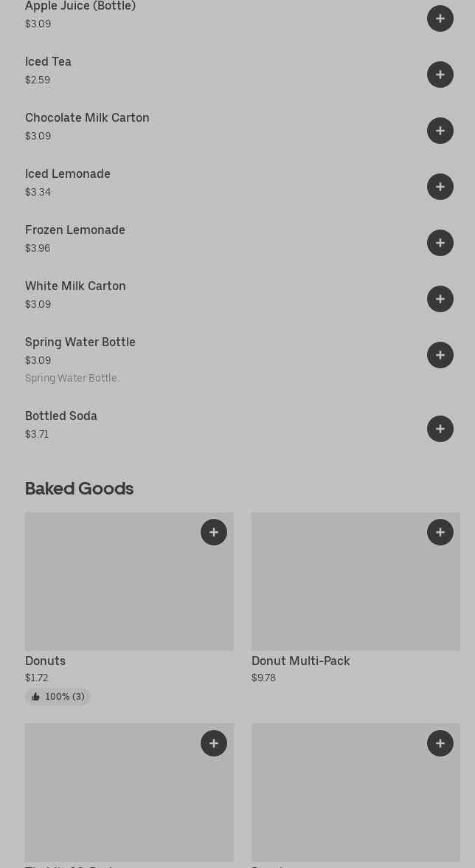The image size is (475, 868).
Task: Open the Donut Multi-Pack product image
Action: click(356, 590)
